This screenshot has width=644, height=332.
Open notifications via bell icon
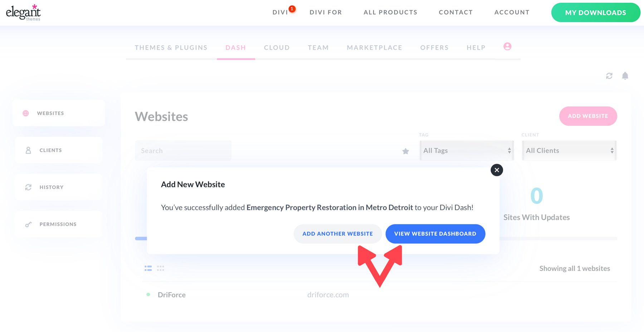point(625,76)
